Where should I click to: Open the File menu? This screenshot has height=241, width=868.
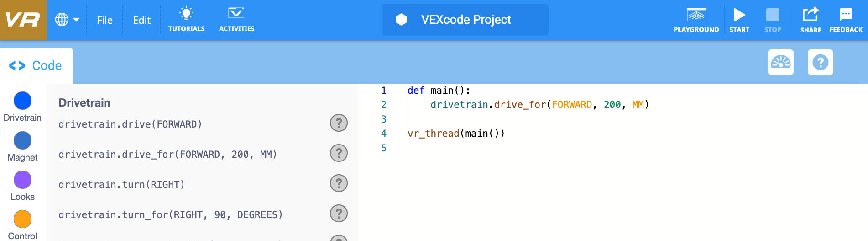[105, 20]
